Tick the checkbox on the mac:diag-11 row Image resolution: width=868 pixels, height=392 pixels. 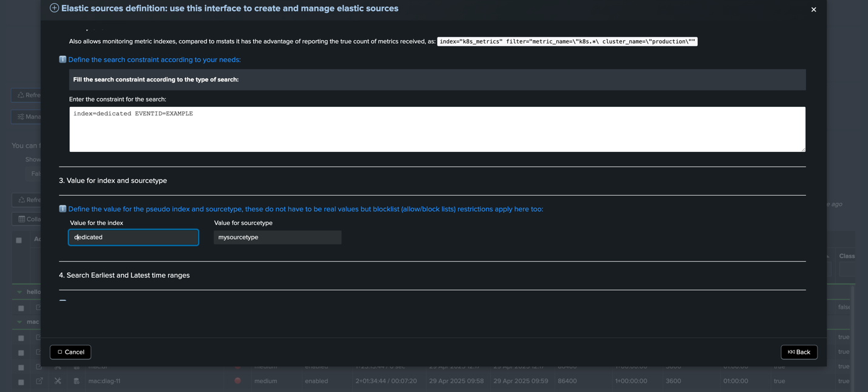pos(21,380)
